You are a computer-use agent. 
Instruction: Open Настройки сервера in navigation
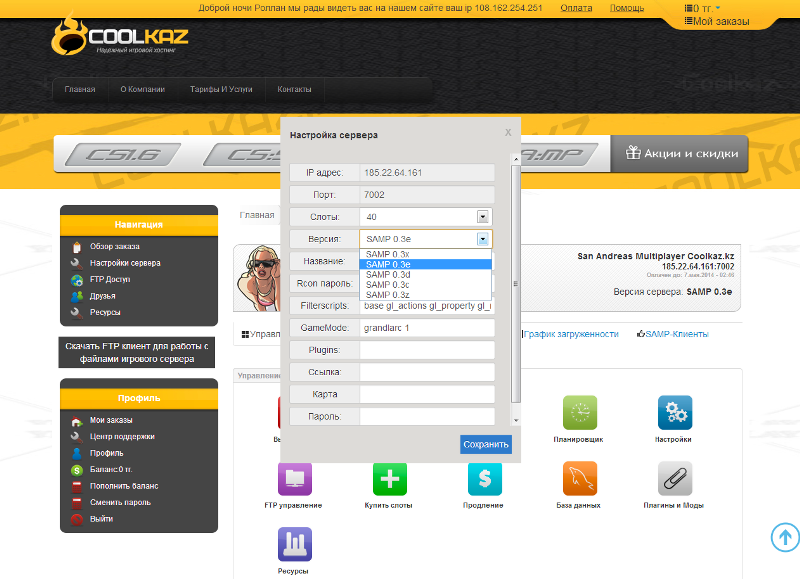click(125, 263)
